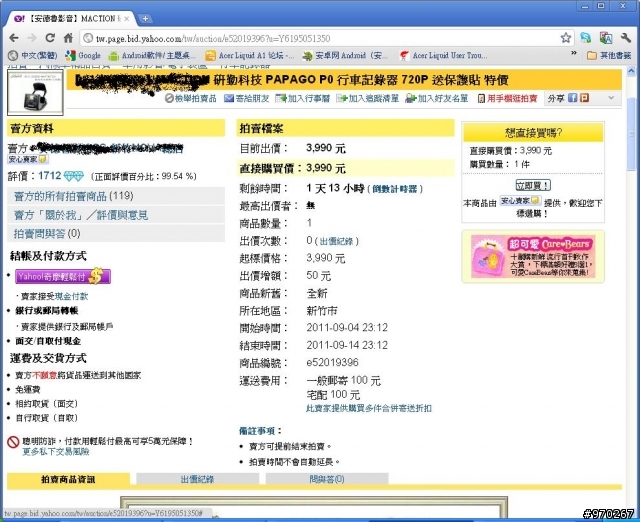Reload the page with the refresh icon

50,38
